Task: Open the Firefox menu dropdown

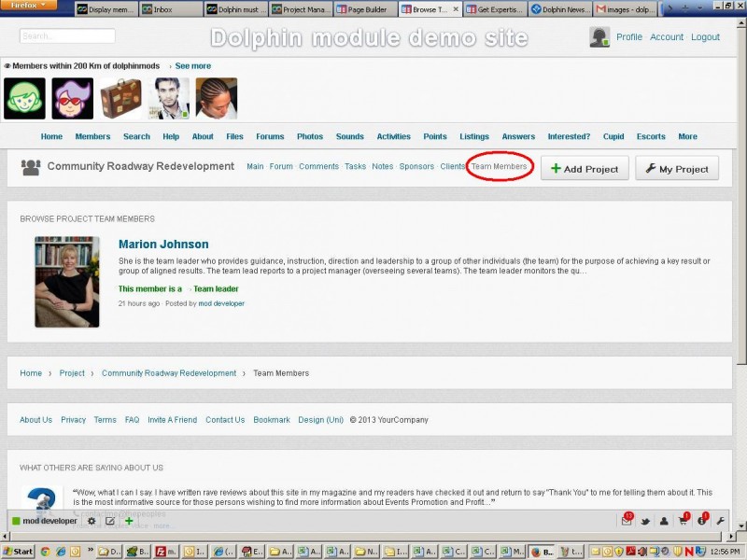Action: pos(28,6)
